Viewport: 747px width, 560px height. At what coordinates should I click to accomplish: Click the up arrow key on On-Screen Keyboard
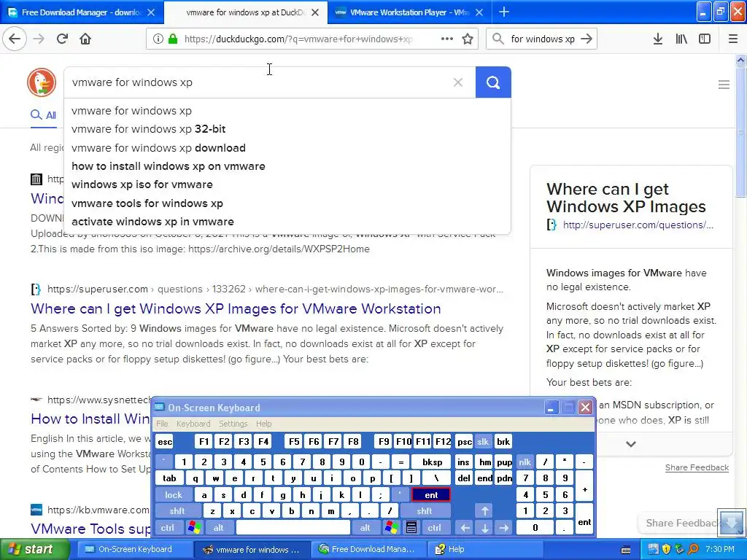pos(484,511)
